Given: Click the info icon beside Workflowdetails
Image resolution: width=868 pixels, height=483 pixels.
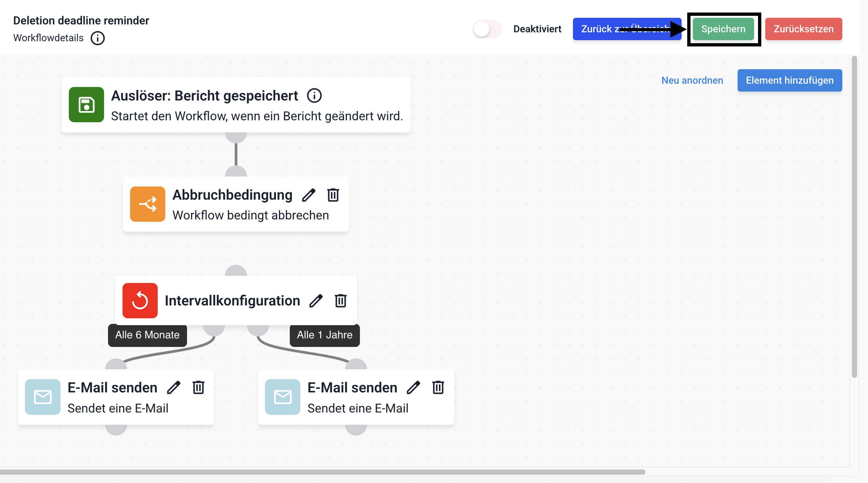Looking at the screenshot, I should pyautogui.click(x=97, y=38).
